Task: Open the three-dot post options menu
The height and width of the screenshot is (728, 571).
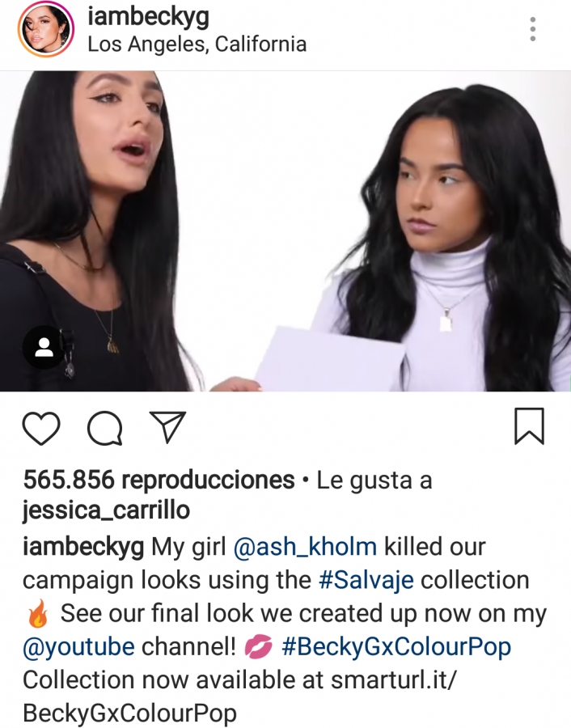Action: click(x=533, y=29)
